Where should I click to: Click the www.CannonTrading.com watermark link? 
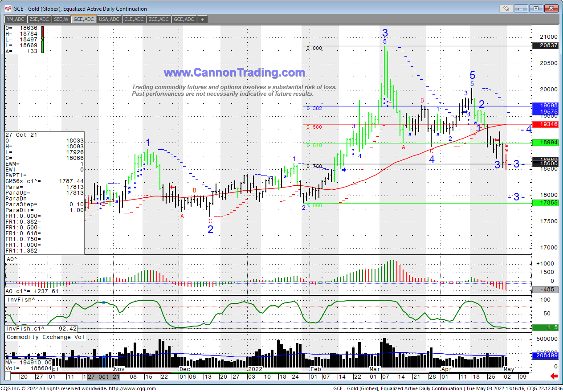click(234, 73)
